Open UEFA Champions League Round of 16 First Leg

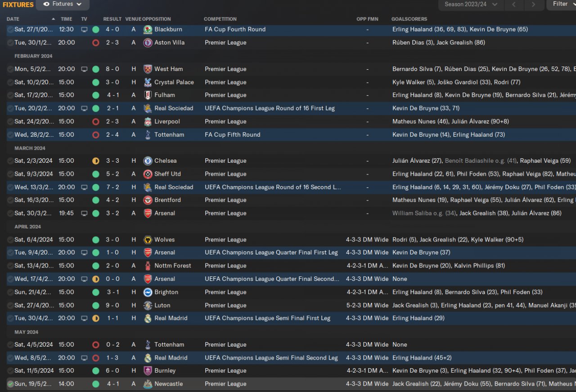(270, 108)
